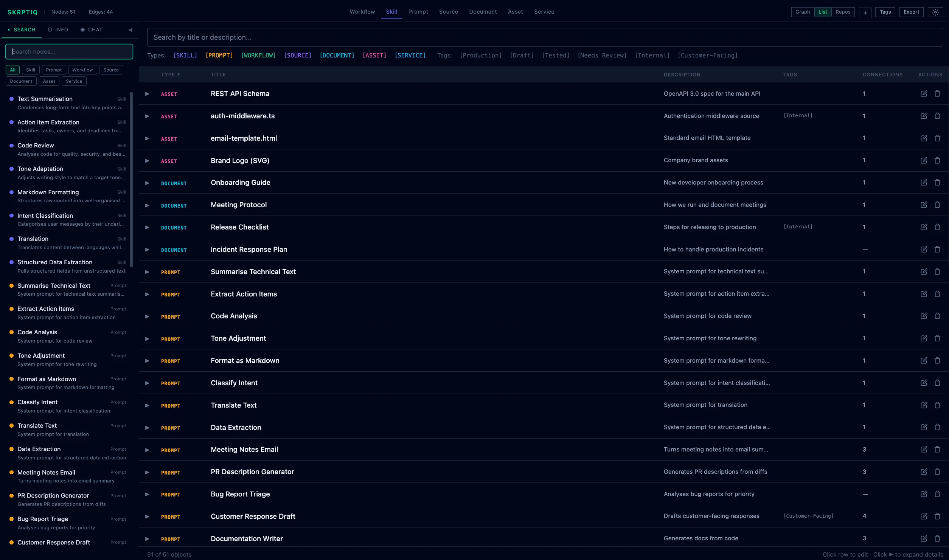Click the Export button
This screenshot has height=560, width=949.
point(911,12)
